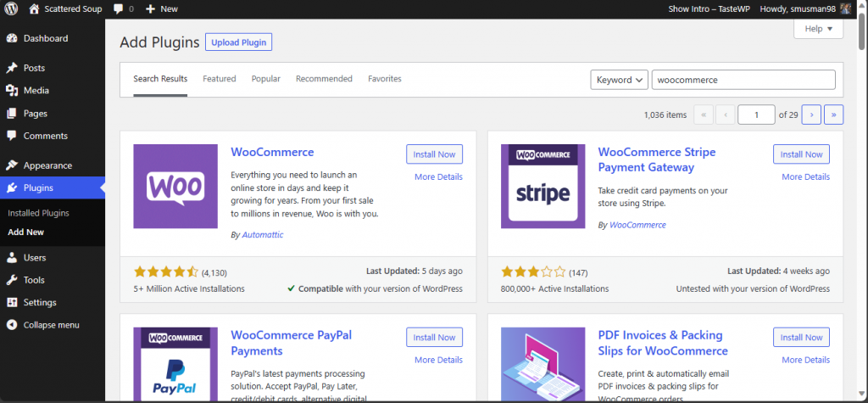Click the WordPress logo in admin bar

pyautogui.click(x=11, y=8)
